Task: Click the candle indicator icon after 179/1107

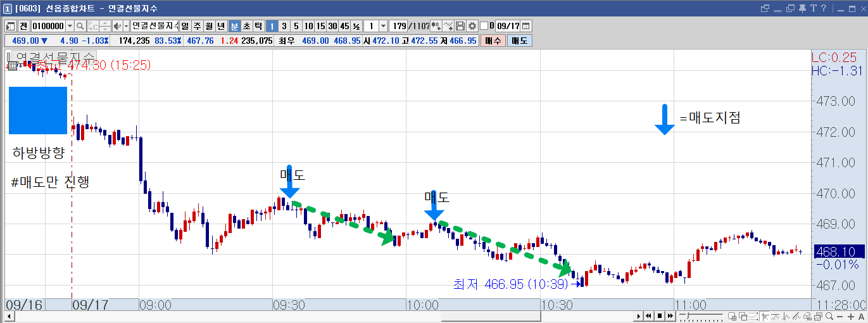Action: pos(436,26)
